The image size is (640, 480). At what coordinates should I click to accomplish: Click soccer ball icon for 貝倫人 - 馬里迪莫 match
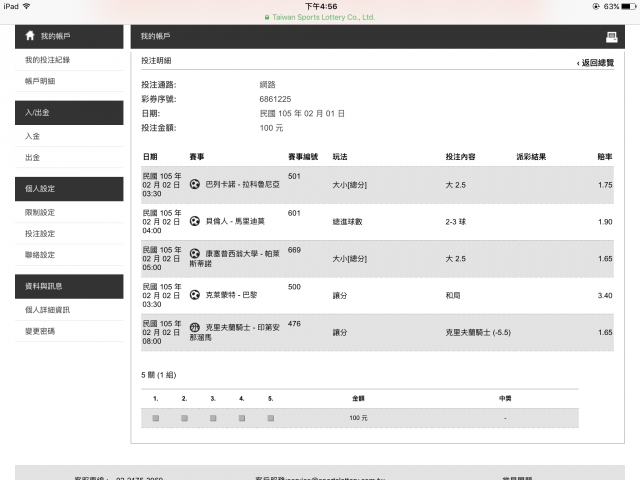[195, 221]
